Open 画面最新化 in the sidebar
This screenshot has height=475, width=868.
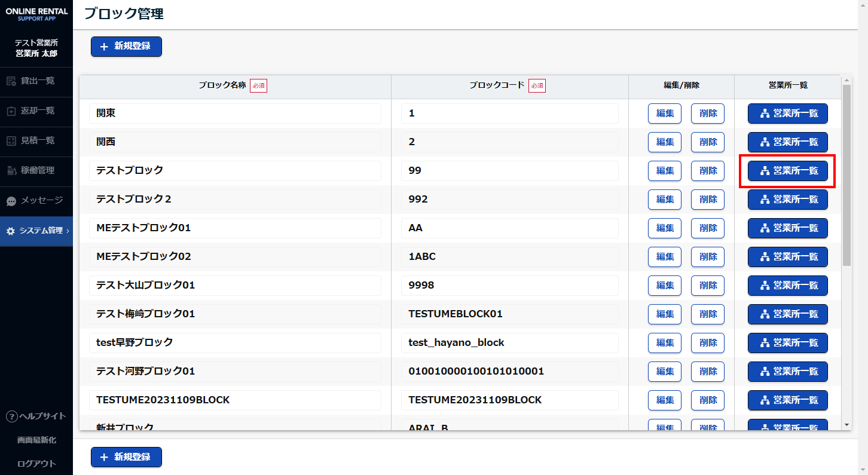[36, 440]
